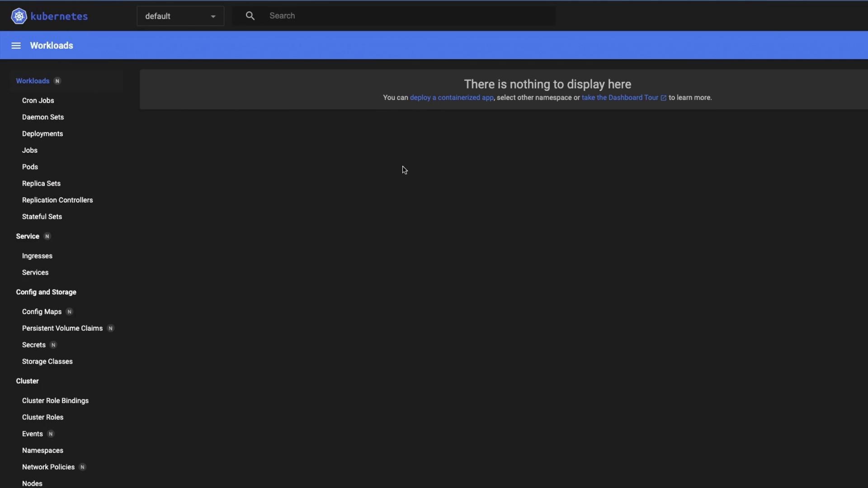Image resolution: width=868 pixels, height=488 pixels.
Task: Click the namespace selector arrow
Action: pos(213,17)
